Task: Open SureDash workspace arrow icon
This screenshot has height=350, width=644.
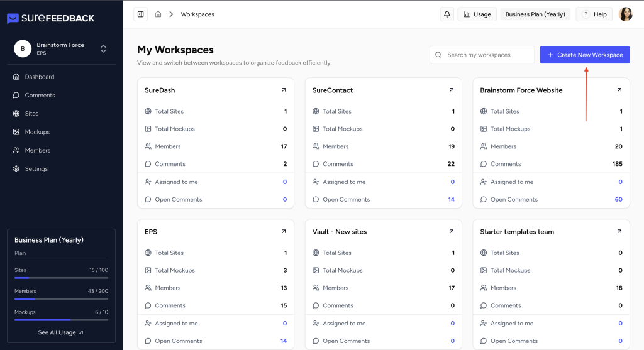Action: [284, 90]
